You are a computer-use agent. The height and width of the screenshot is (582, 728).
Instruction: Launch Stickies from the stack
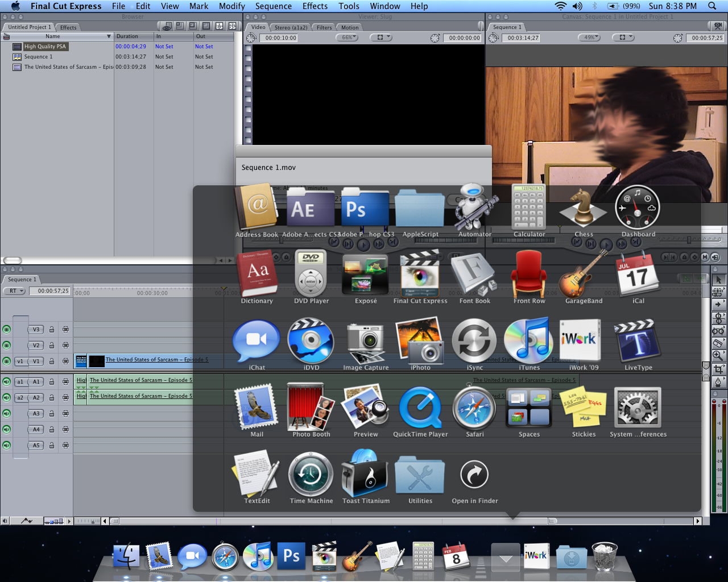click(x=584, y=408)
